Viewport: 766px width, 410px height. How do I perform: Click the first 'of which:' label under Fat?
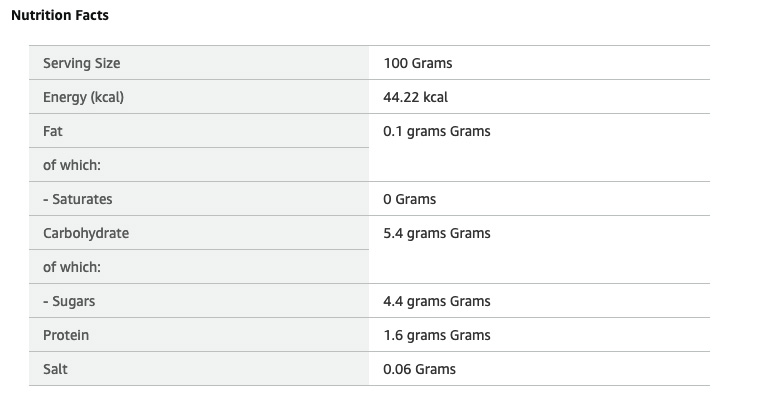click(x=72, y=165)
